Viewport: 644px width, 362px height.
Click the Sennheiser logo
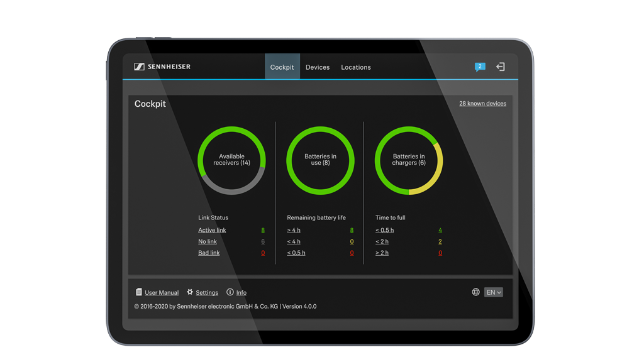[x=162, y=67]
